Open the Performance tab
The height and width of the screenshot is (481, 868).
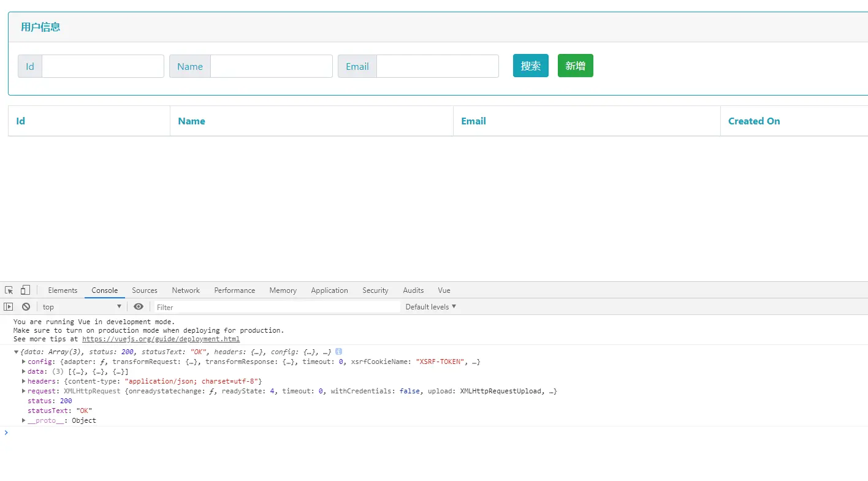[235, 290]
